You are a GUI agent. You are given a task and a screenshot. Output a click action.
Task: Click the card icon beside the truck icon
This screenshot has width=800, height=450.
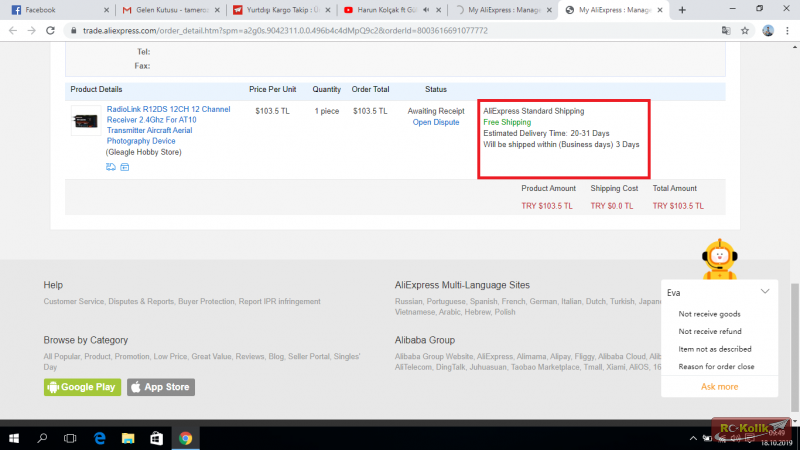coord(124,167)
